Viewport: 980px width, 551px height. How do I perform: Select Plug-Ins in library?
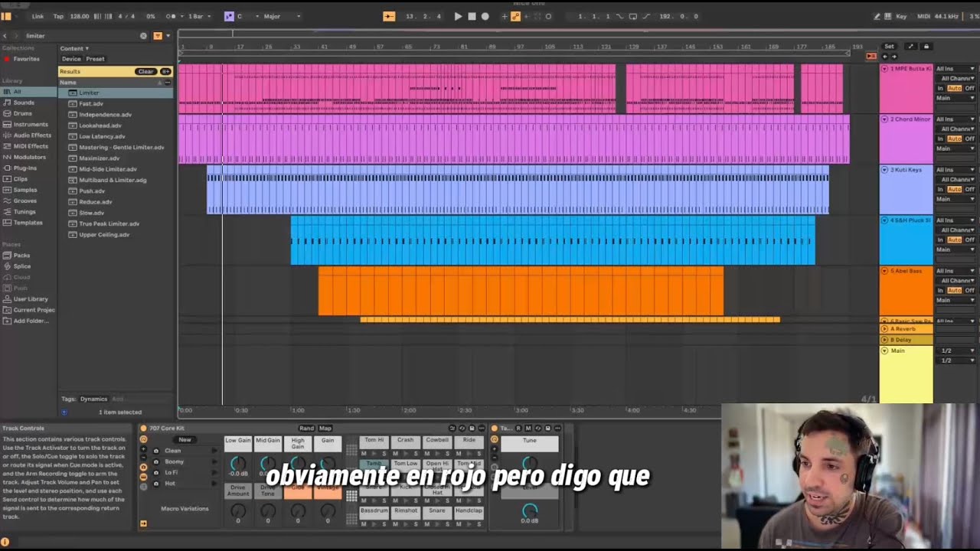(x=25, y=168)
